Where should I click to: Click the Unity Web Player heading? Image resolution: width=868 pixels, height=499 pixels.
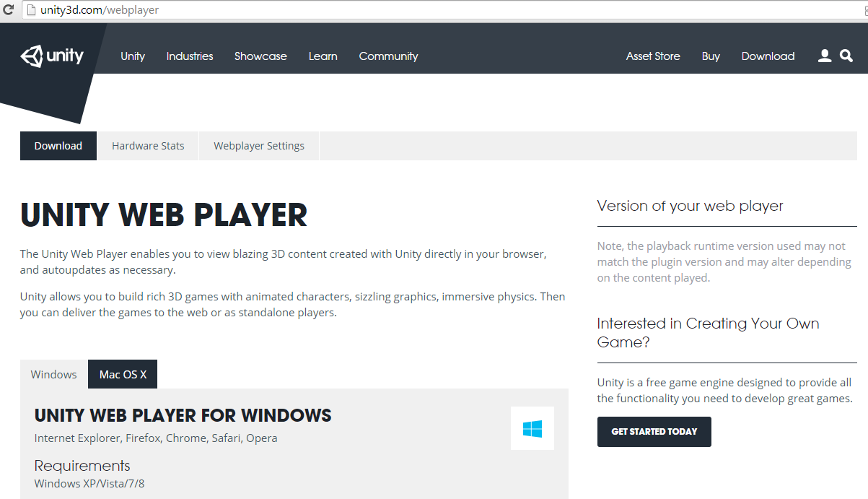pos(164,215)
